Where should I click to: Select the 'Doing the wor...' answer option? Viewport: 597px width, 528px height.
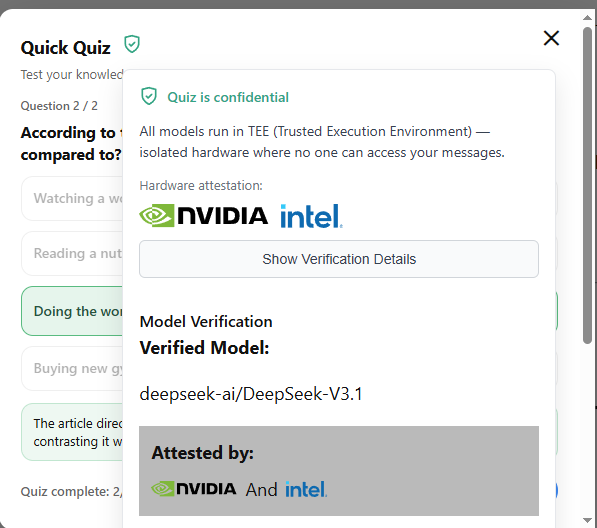point(72,311)
